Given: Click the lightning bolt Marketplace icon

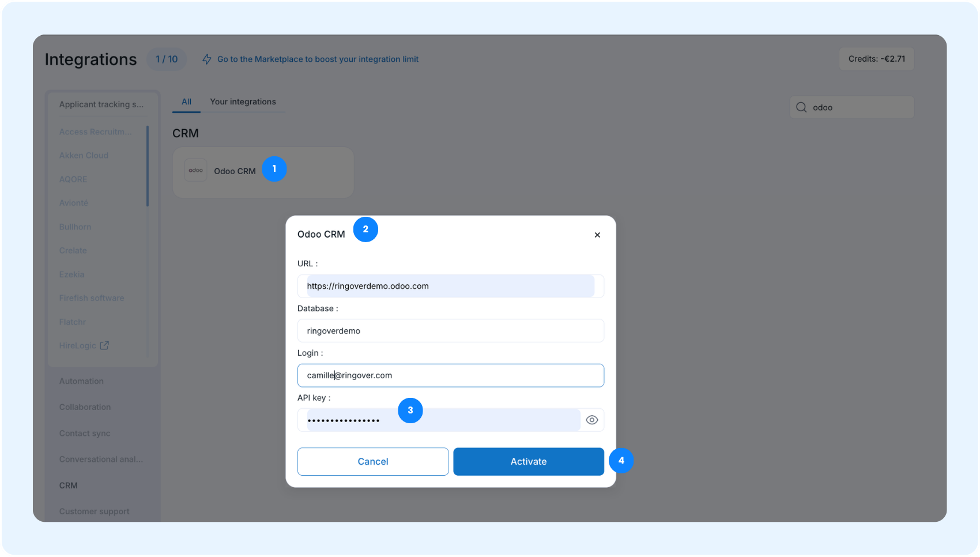Looking at the screenshot, I should tap(207, 59).
